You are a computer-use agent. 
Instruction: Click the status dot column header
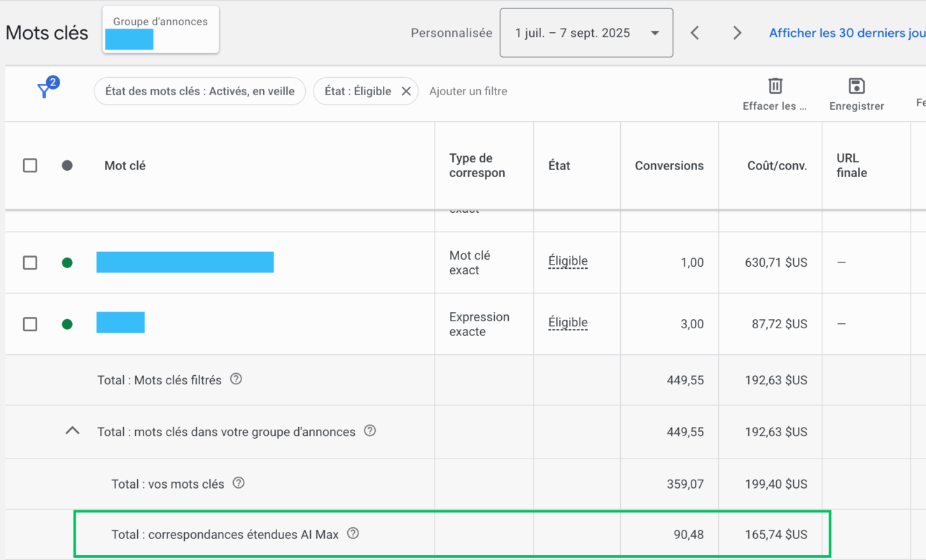(x=67, y=165)
